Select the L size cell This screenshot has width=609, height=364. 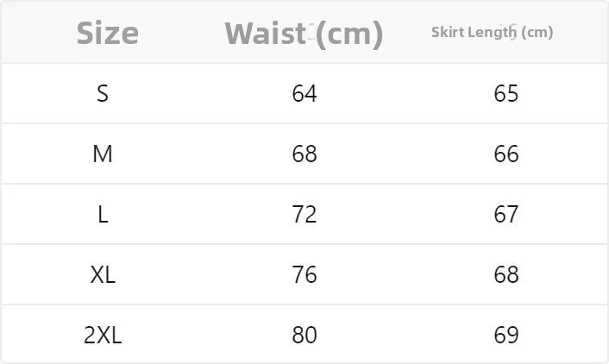pyautogui.click(x=103, y=214)
